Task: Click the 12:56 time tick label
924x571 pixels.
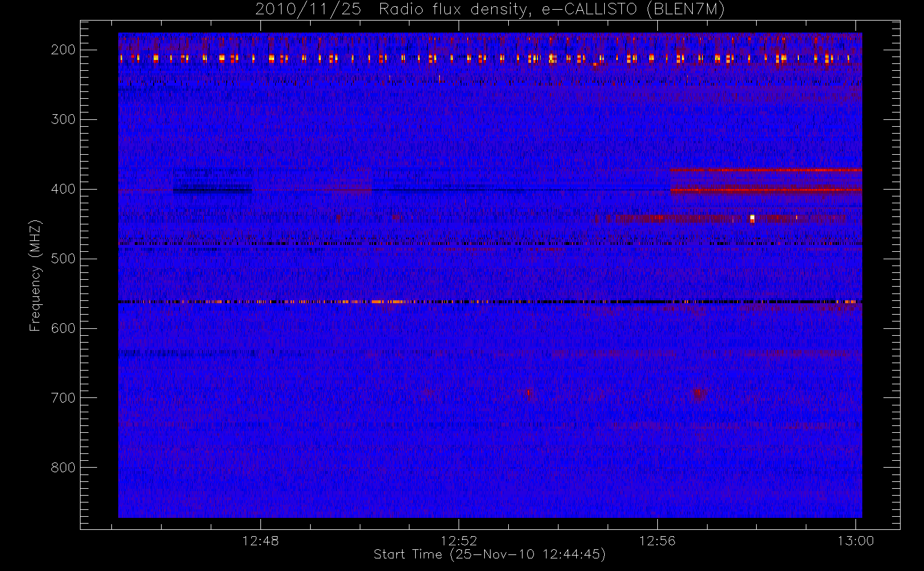Action: [657, 541]
